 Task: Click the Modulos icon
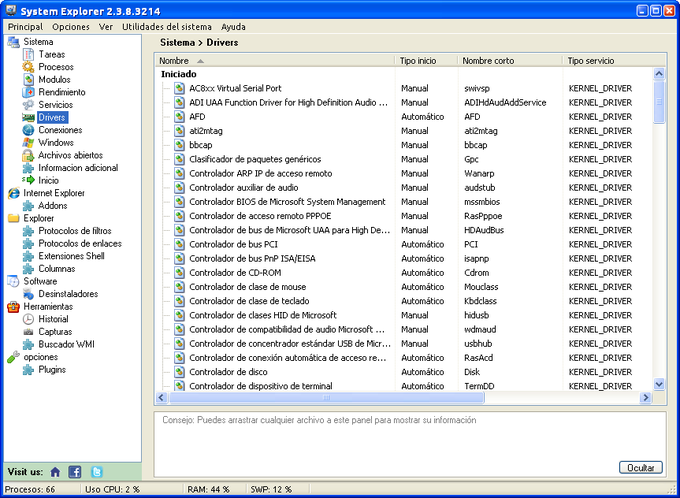click(28, 80)
